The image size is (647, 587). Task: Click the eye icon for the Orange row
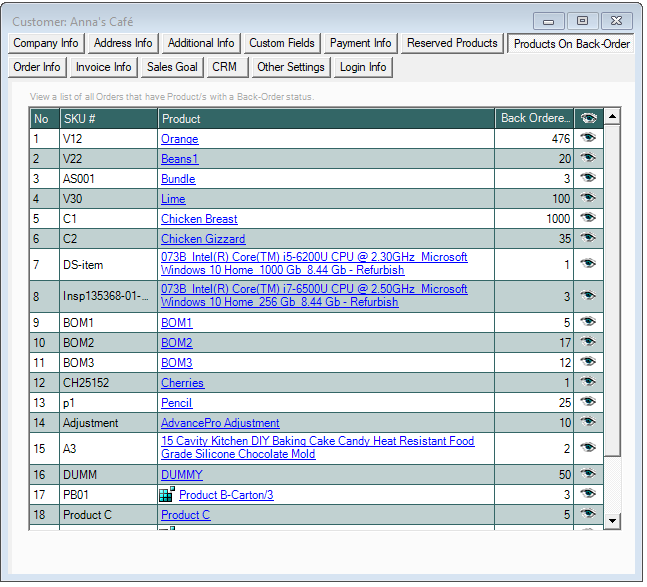(588, 139)
